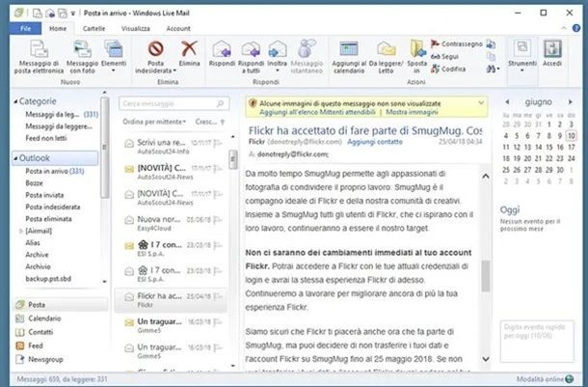Flag the Flickr ha ac... message row
588x387 pixels.
click(x=218, y=296)
